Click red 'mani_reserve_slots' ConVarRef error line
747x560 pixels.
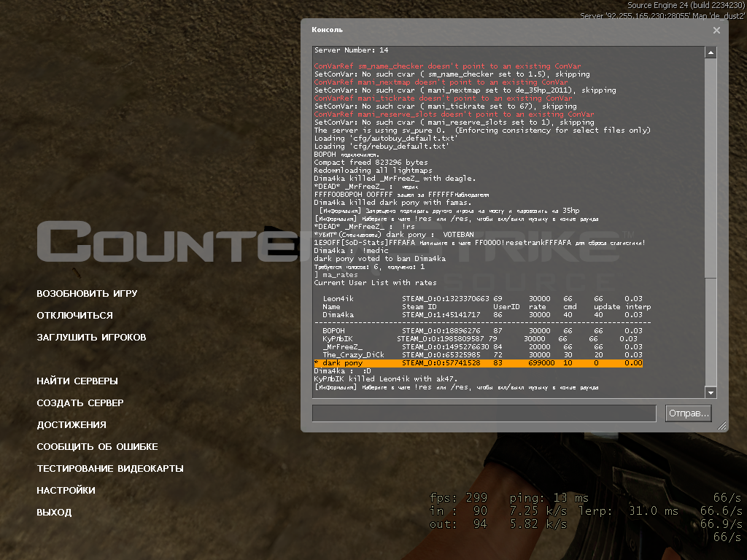(454, 114)
